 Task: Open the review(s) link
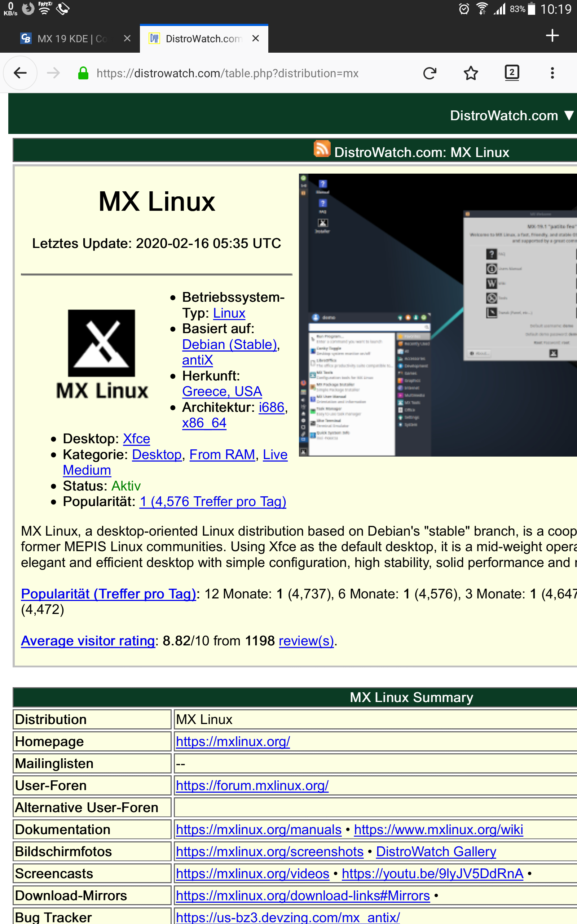tap(306, 641)
